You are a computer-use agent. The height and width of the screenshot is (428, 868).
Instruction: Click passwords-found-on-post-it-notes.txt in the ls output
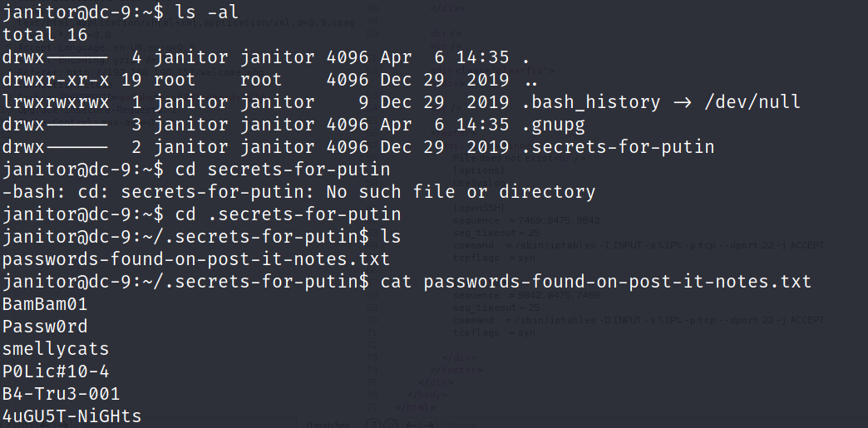coord(197,259)
